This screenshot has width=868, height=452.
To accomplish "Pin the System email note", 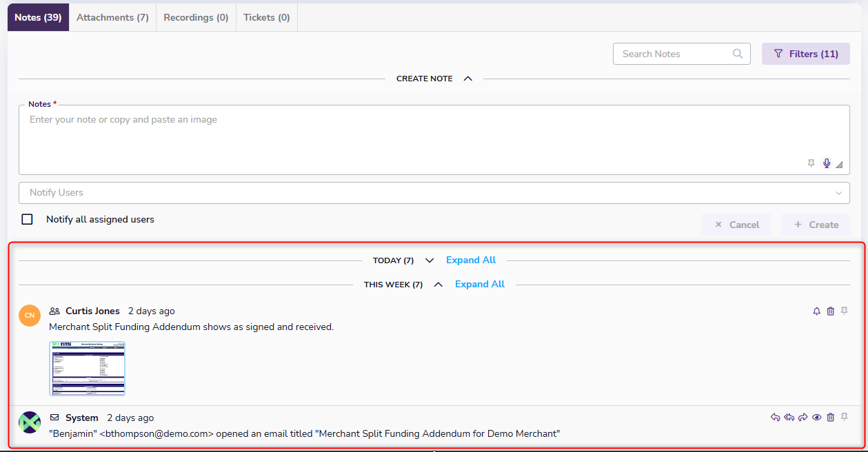I will point(845,418).
